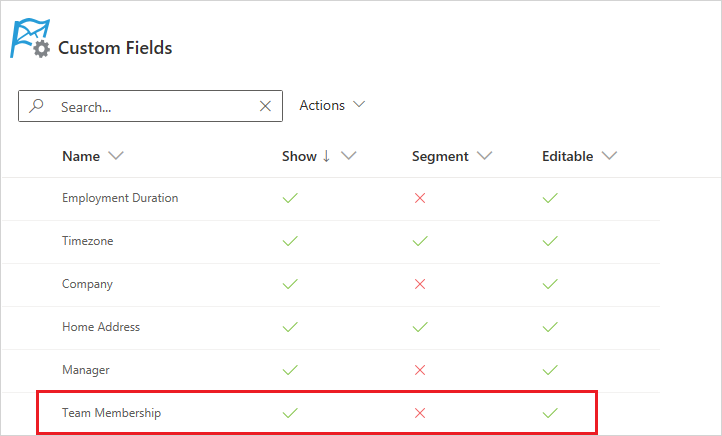Clear the search box with X icon
Viewport: 722px width, 436px height.
pyautogui.click(x=265, y=106)
